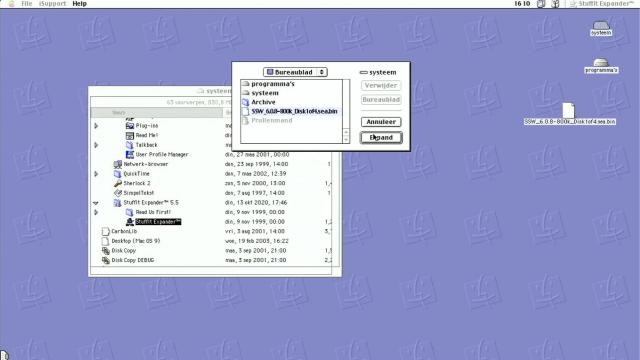
Task: Open the Bureaublad location popup menu
Action: [295, 72]
